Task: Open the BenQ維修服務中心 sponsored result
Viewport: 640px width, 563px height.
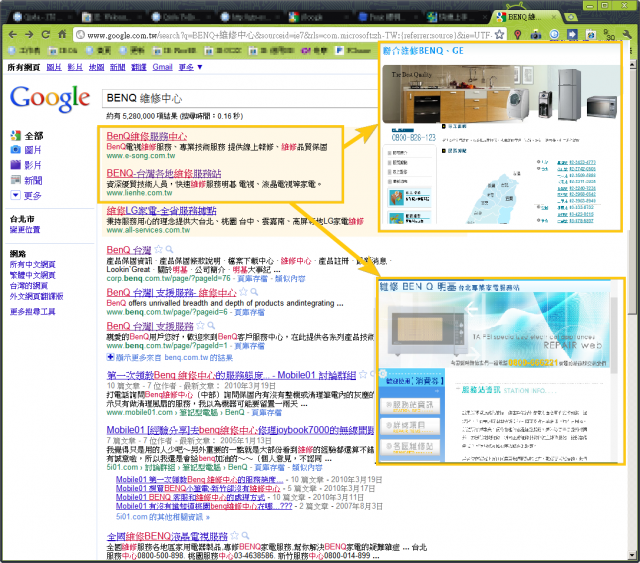Action: [x=147, y=136]
